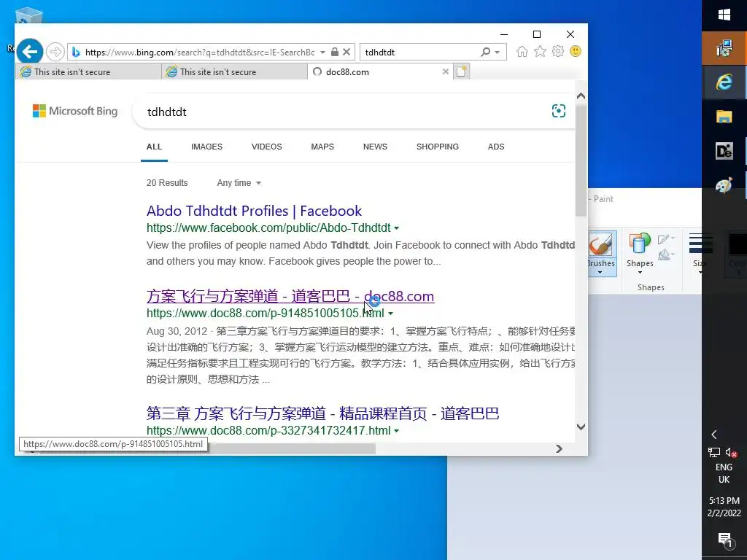Open a new tab with the new tab button
The image size is (747, 560).
pos(462,71)
